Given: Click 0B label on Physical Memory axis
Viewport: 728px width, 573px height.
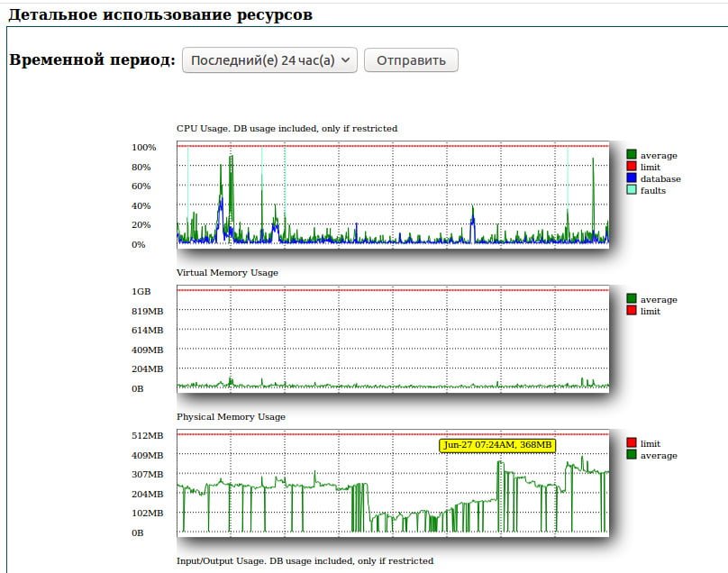Looking at the screenshot, I should point(138,532).
